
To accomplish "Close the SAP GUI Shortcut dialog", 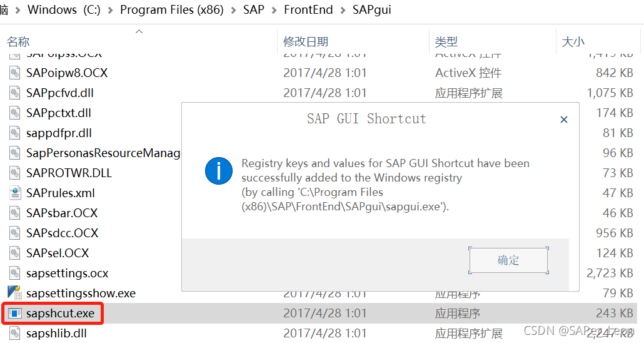I will 564,120.
